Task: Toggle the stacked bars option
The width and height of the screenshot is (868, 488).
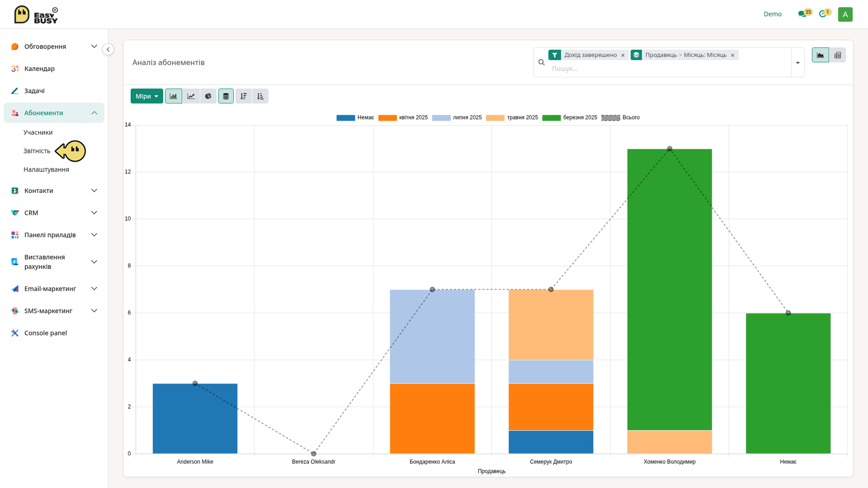Action: 226,96
